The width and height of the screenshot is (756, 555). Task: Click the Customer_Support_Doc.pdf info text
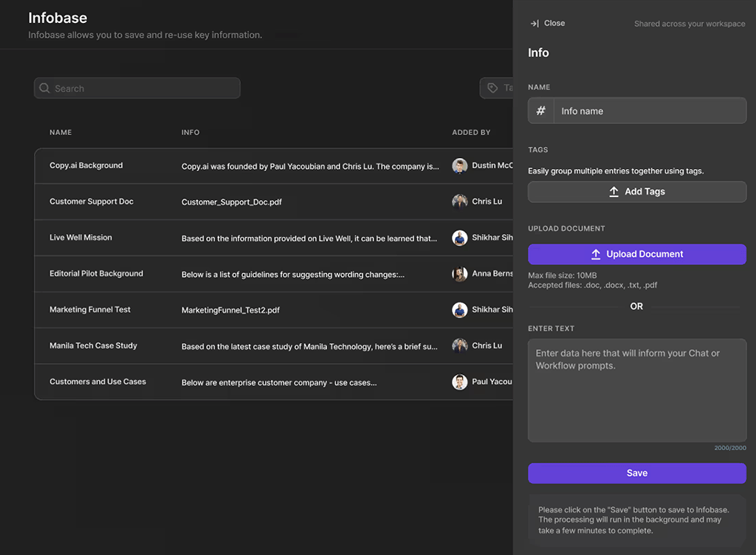click(231, 202)
